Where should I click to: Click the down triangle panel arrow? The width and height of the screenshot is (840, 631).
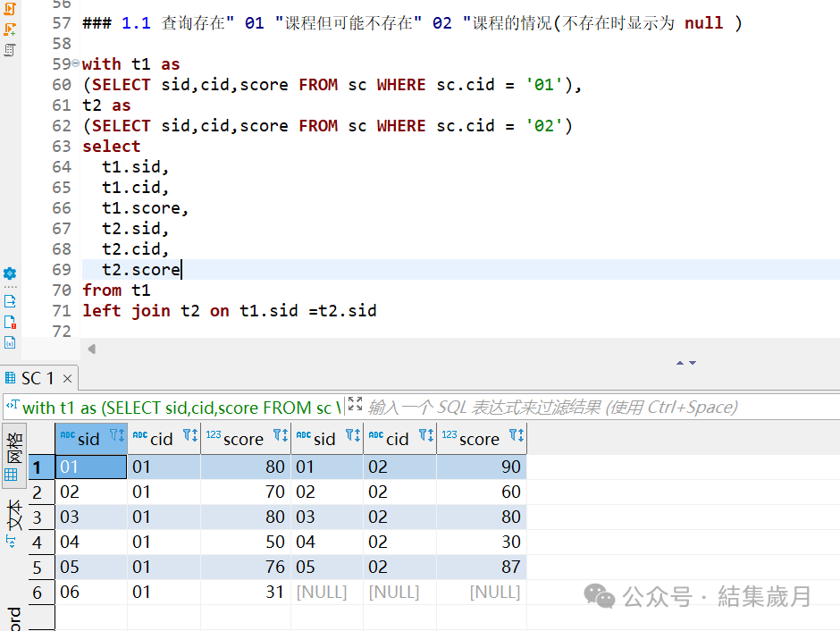coord(693,363)
